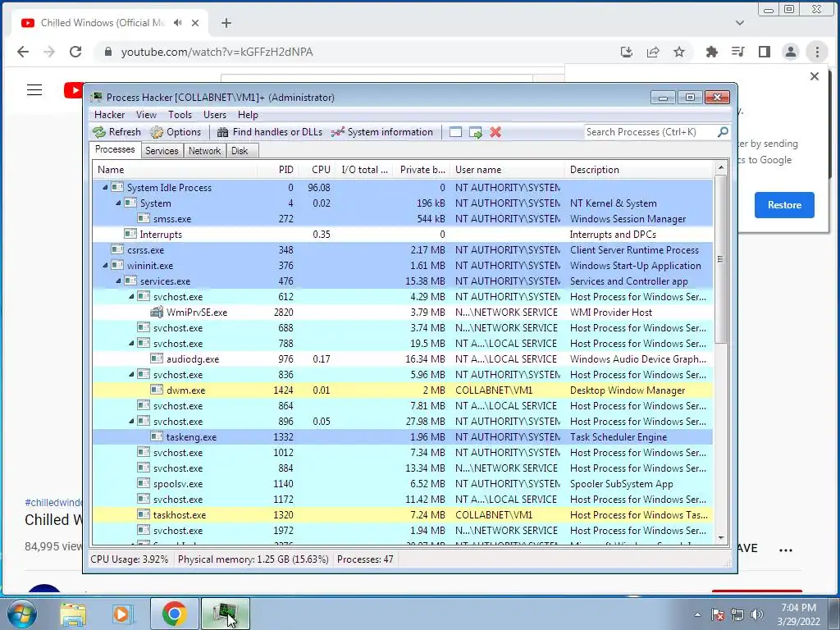840x630 pixels.
Task: Click the search magnifier icon
Action: pyautogui.click(x=723, y=132)
